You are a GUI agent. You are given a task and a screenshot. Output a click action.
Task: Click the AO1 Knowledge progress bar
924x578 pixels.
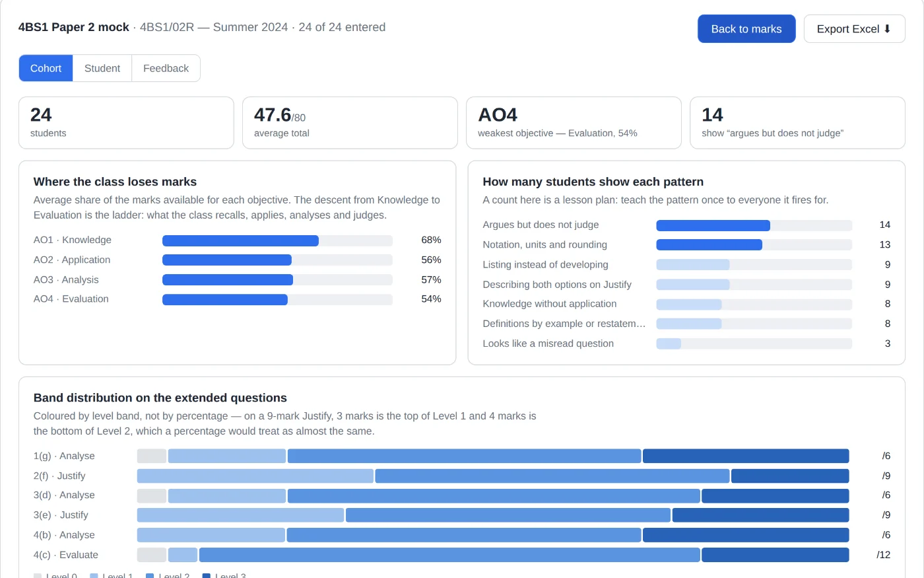[x=277, y=240]
